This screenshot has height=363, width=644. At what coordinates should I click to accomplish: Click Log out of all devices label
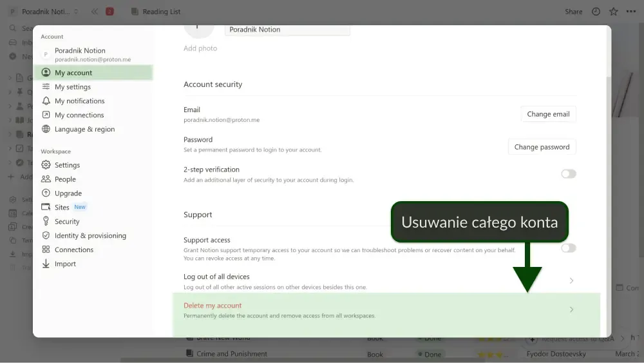pos(216,277)
